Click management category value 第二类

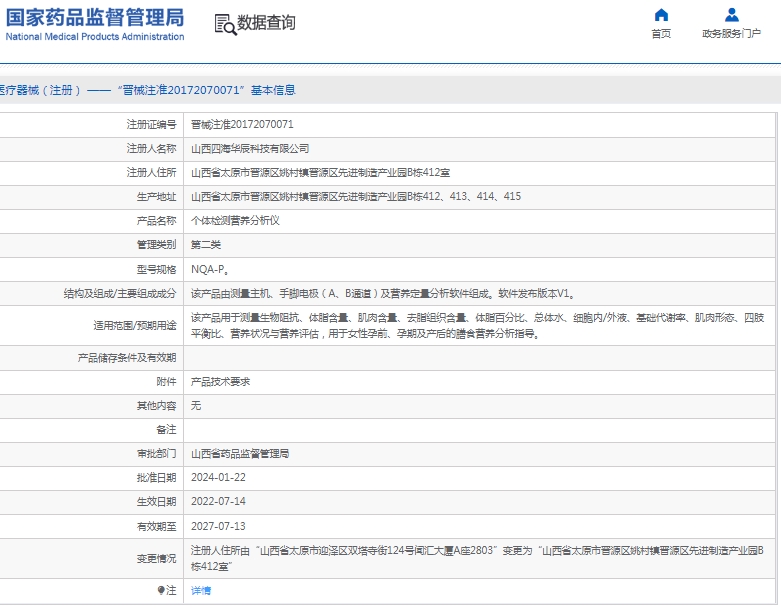[206, 244]
